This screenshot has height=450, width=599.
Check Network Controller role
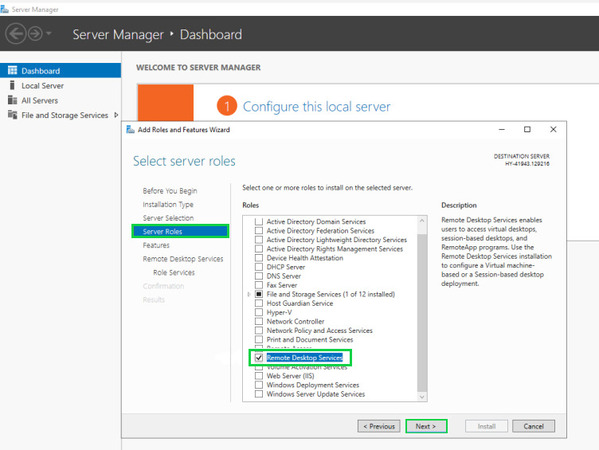point(259,321)
